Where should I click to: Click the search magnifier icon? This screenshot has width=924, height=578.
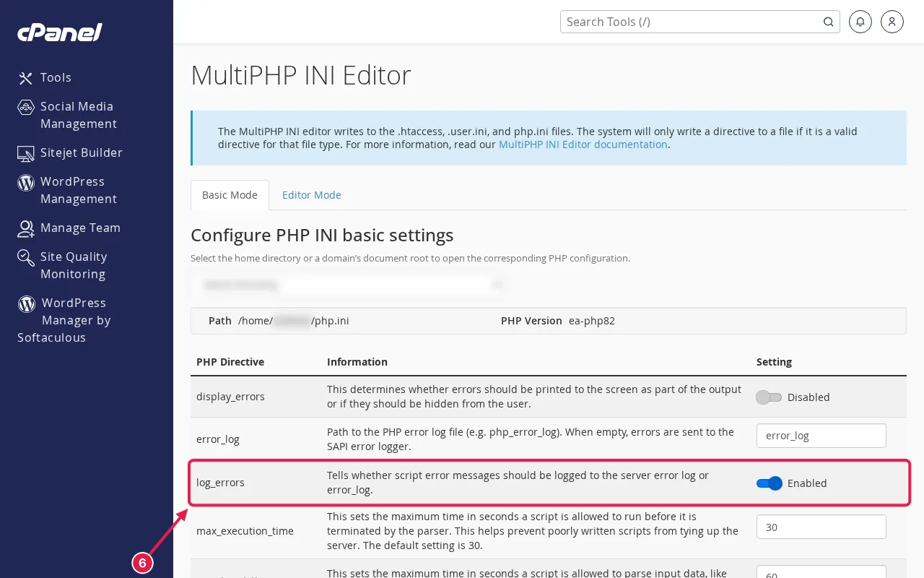click(x=829, y=22)
